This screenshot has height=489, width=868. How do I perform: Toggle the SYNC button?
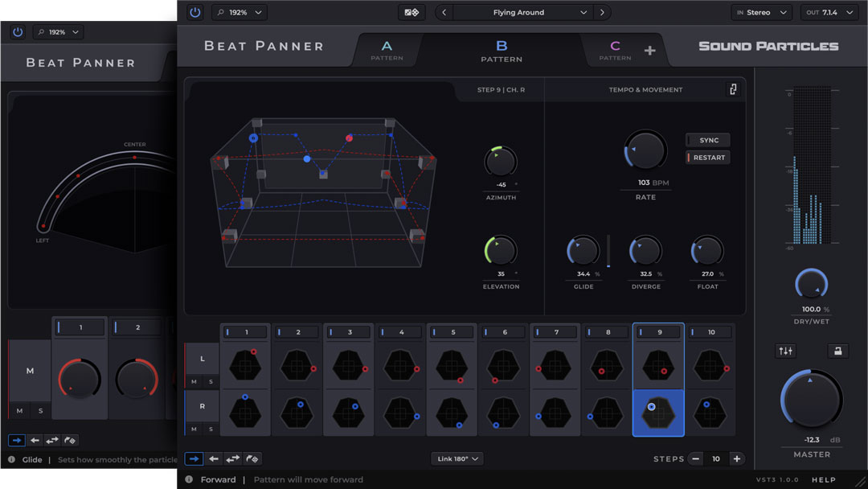(708, 140)
